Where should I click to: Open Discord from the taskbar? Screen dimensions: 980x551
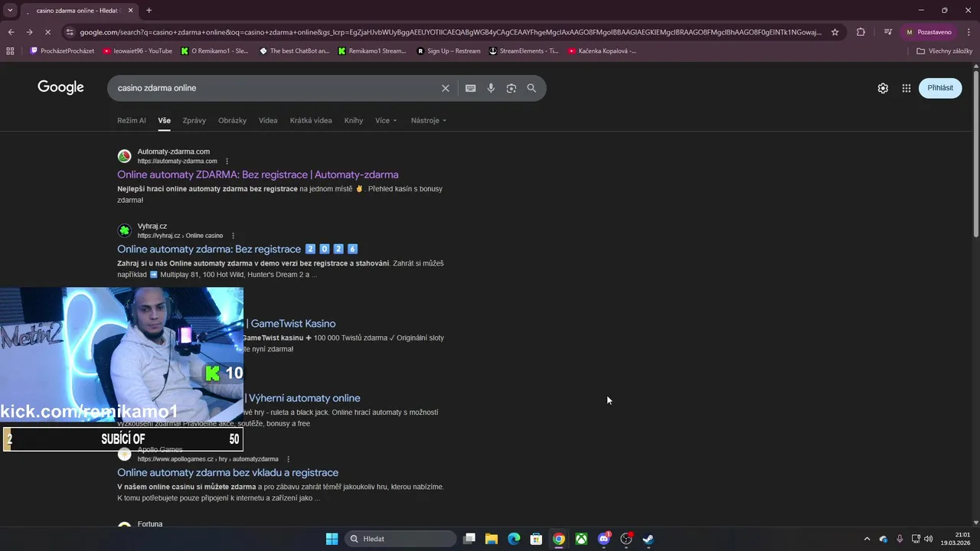(x=604, y=539)
